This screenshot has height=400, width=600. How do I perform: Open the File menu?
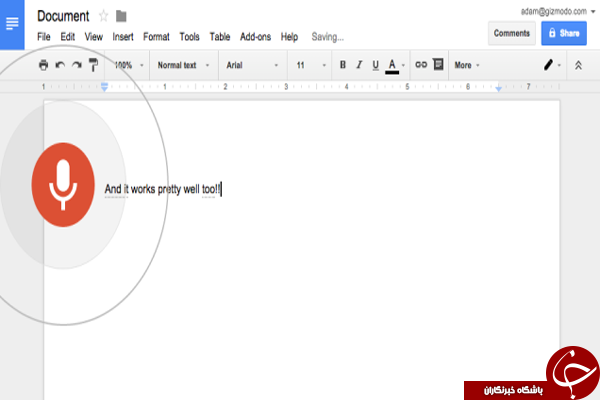click(44, 37)
